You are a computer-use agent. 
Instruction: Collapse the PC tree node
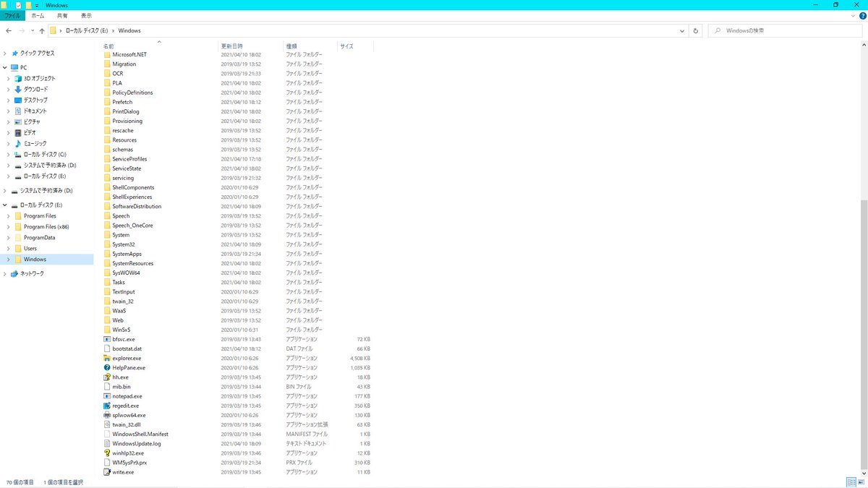[x=5, y=67]
